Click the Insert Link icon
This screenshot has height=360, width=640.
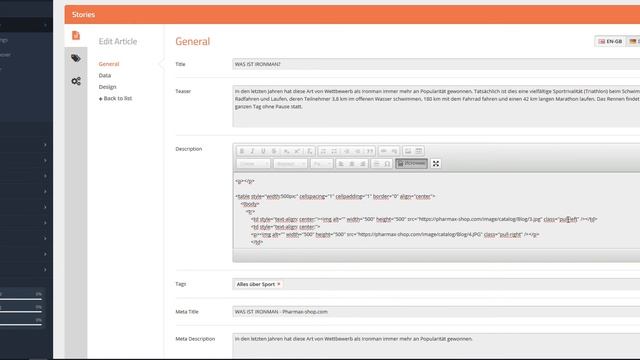384,151
